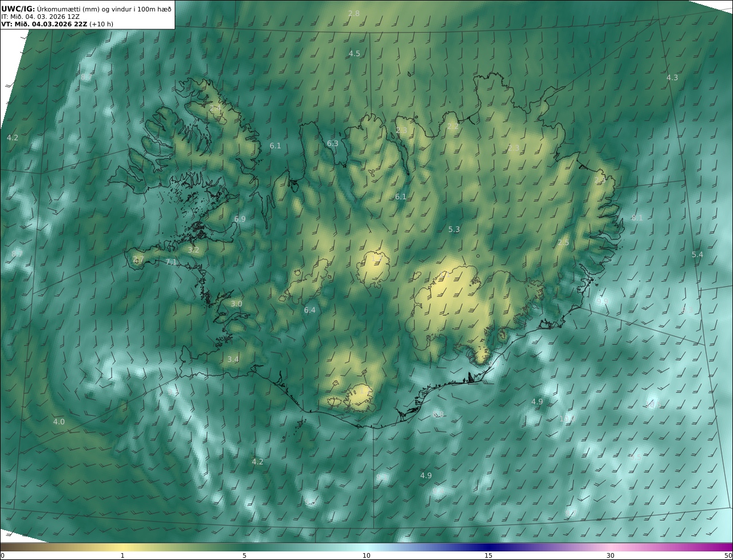Click the pale yellow band above tick 1
This screenshot has height=560, width=733.
pyautogui.click(x=123, y=547)
